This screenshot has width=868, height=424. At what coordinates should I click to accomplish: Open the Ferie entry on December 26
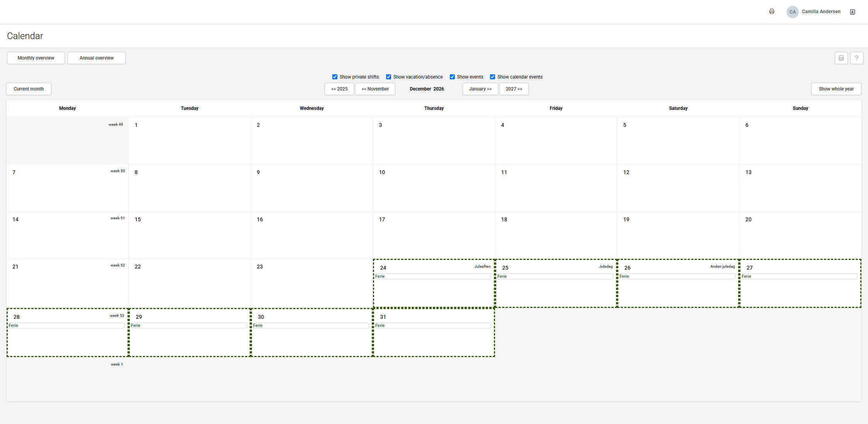click(x=677, y=276)
